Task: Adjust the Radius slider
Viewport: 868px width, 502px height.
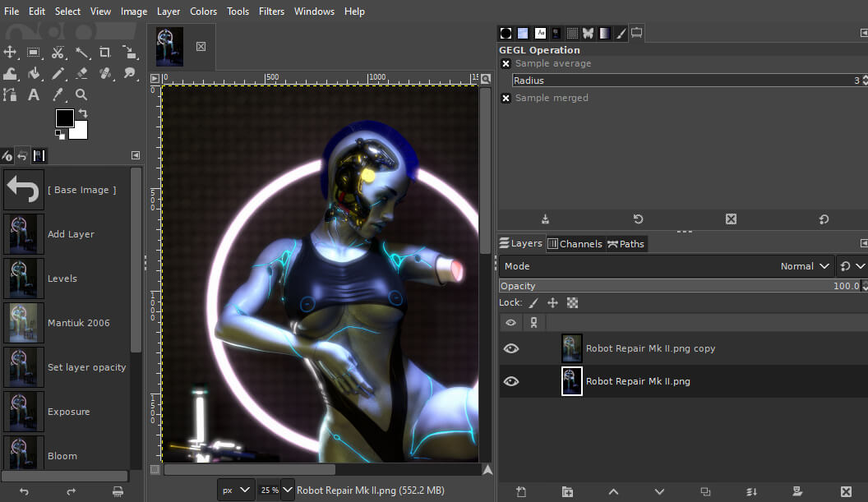Action: click(686, 81)
